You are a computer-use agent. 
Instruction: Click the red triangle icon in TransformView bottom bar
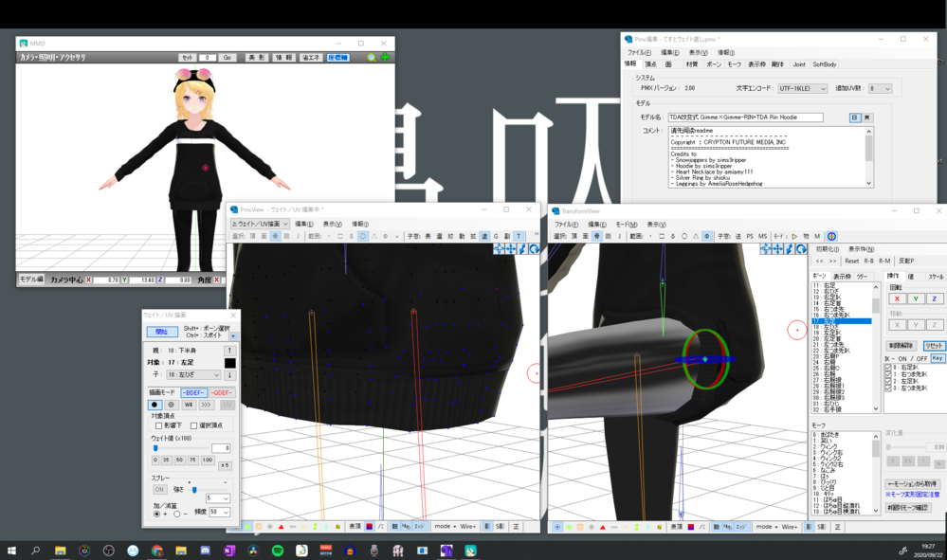click(603, 527)
